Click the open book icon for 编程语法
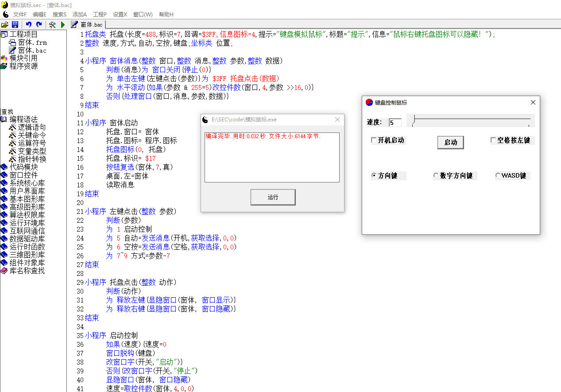 (x=4, y=119)
